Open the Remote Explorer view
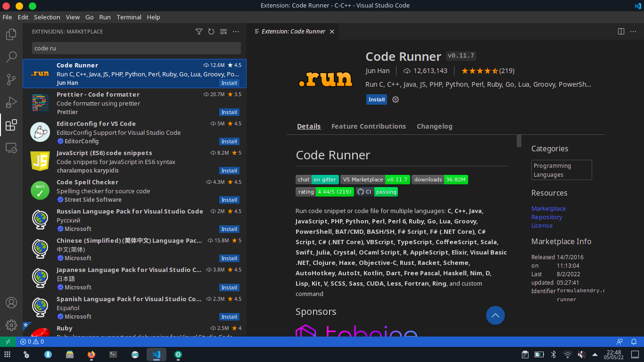The height and width of the screenshot is (362, 644). tap(11, 148)
